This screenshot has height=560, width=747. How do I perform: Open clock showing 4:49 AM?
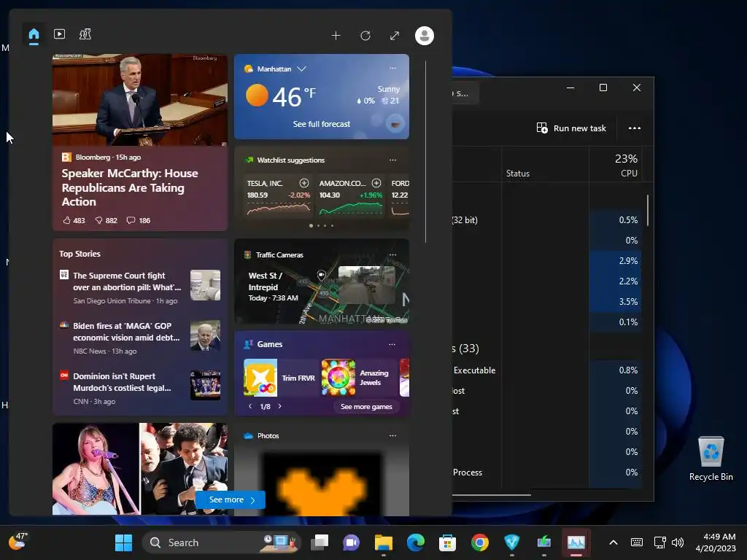715,542
